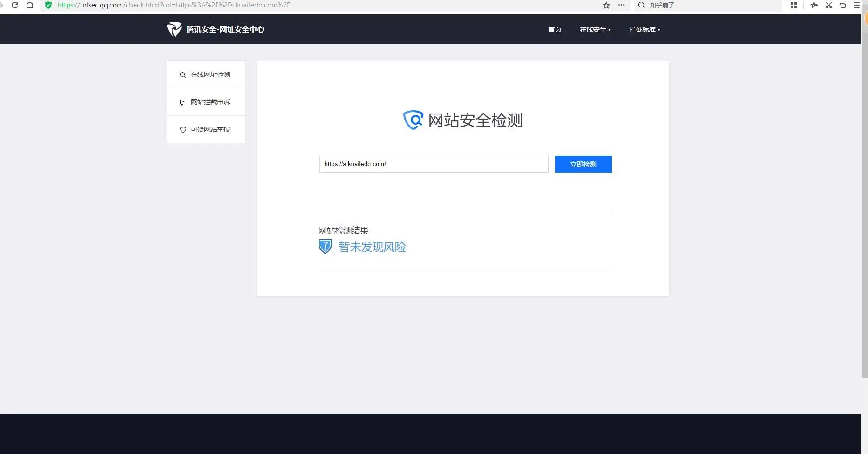The image size is (868, 454).
Task: Select 可疑网站举报 in the sidebar
Action: (206, 129)
